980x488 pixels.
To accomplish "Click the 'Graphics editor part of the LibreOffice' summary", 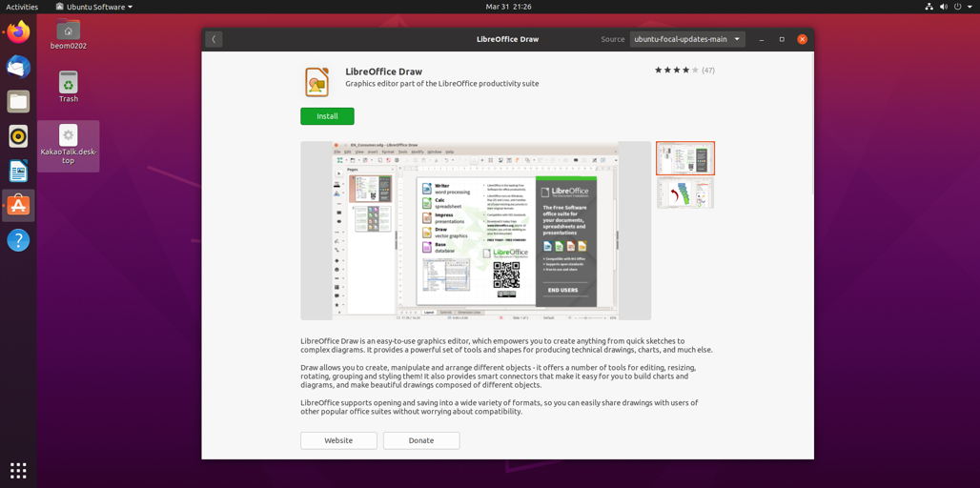I will tap(442, 83).
